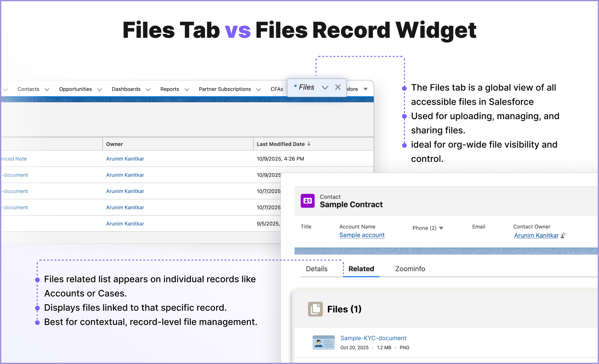Click the Files icon in the Files (1) header
Viewport: 599px width, 364px height.
pyautogui.click(x=315, y=309)
